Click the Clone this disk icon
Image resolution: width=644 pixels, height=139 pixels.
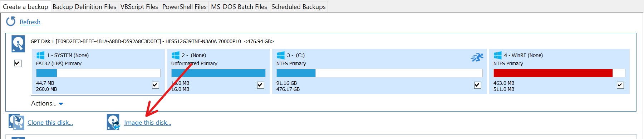point(16,122)
